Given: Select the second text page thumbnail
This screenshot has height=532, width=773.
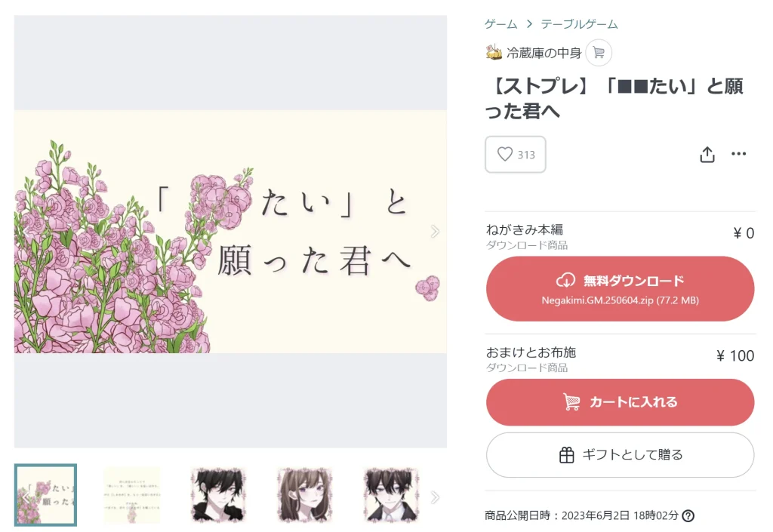Looking at the screenshot, I should (x=131, y=495).
